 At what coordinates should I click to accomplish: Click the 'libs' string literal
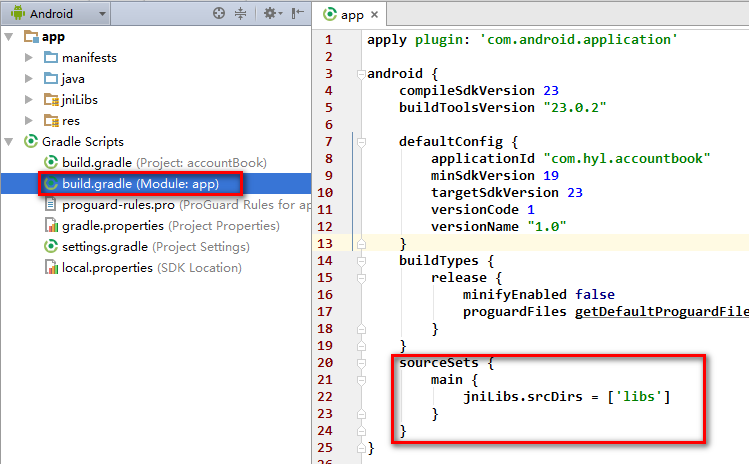click(x=639, y=397)
